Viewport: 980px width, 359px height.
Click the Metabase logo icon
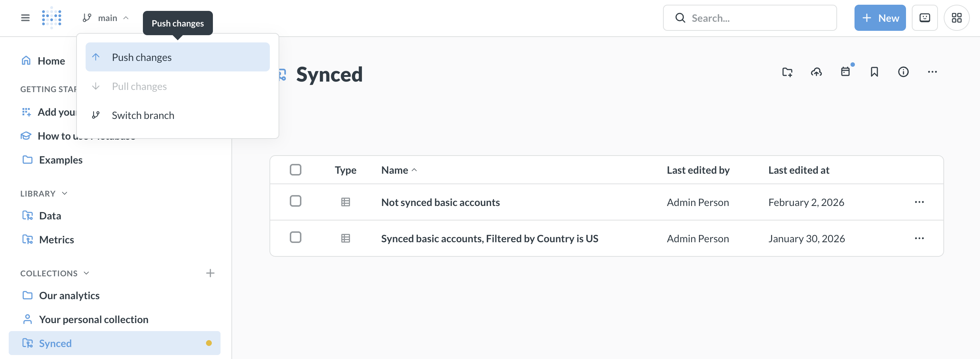click(52, 18)
